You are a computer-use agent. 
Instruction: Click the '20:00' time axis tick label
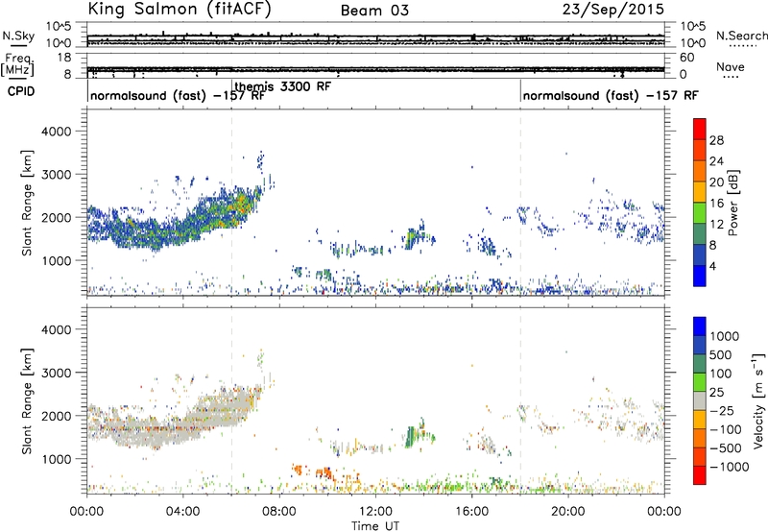[x=567, y=512]
